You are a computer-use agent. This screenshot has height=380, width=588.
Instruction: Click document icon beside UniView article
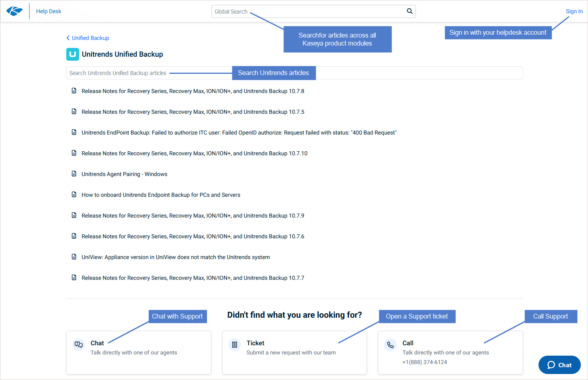pos(74,257)
